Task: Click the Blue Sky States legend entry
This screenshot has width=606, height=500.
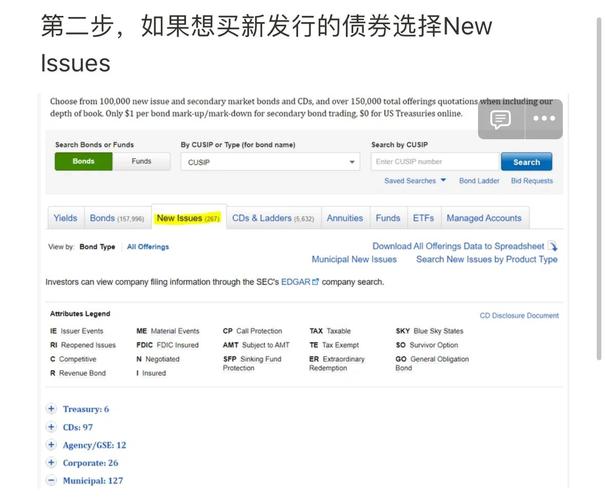Action: 429,331
